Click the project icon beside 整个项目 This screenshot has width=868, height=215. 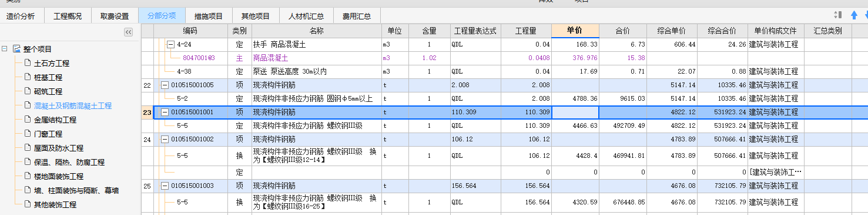point(16,49)
